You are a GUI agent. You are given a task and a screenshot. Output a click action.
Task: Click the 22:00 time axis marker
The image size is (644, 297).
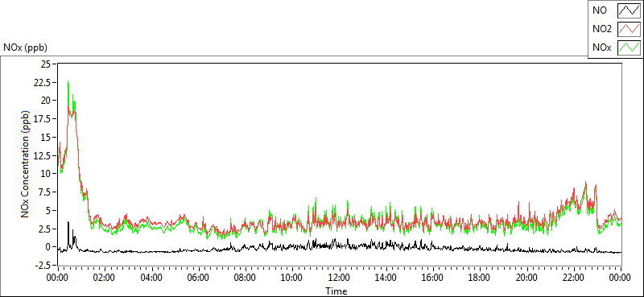tap(573, 278)
